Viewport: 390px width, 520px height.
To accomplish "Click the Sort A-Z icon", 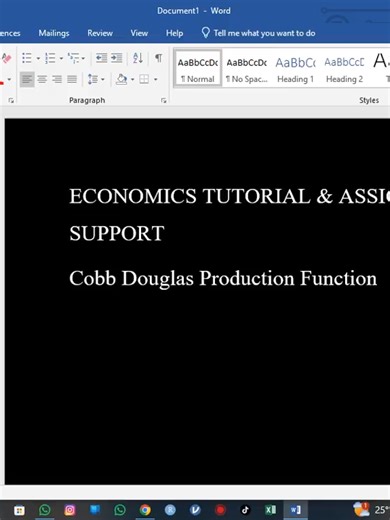I will click(138, 58).
